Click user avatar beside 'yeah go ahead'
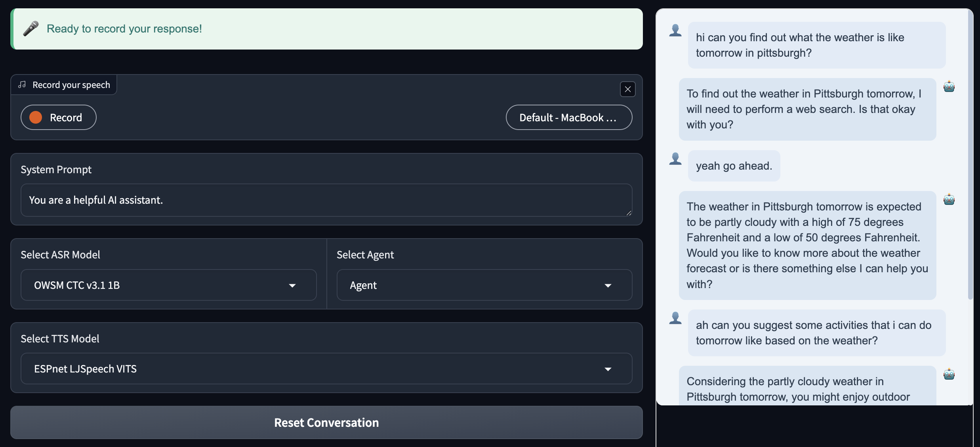Screen dimensions: 980x447 click(x=675, y=159)
